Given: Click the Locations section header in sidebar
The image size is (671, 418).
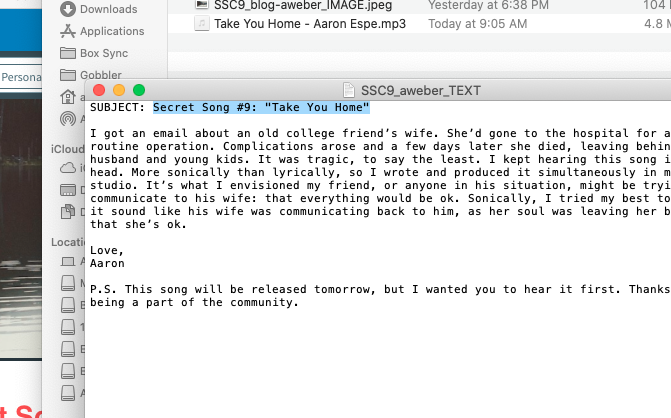Looking at the screenshot, I should (x=68, y=242).
